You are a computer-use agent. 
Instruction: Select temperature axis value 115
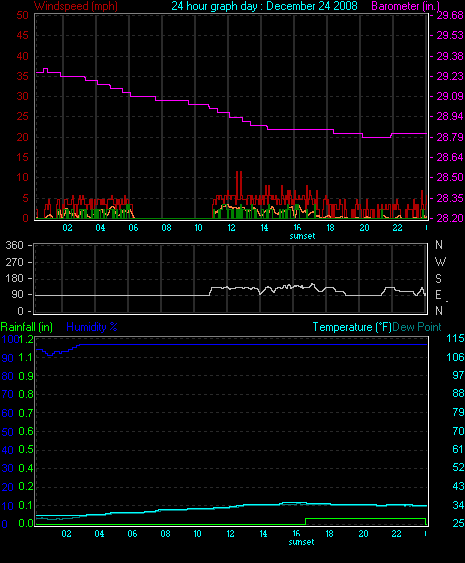[455, 338]
